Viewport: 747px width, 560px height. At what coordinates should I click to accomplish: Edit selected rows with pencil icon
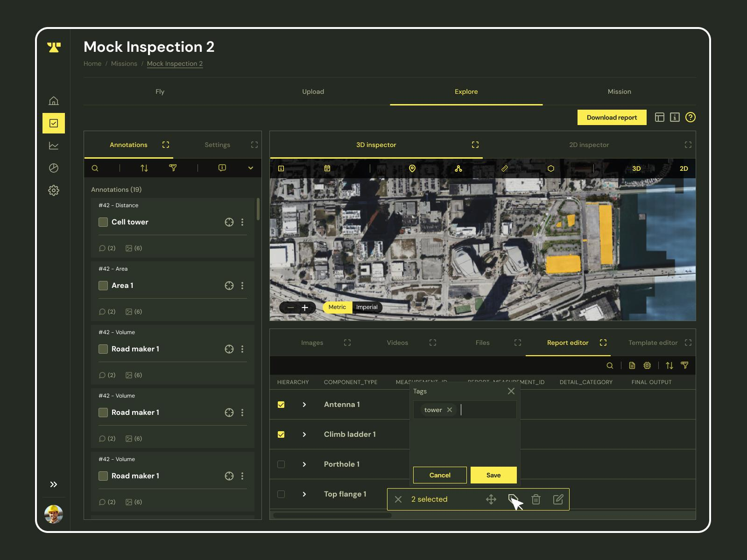558,499
